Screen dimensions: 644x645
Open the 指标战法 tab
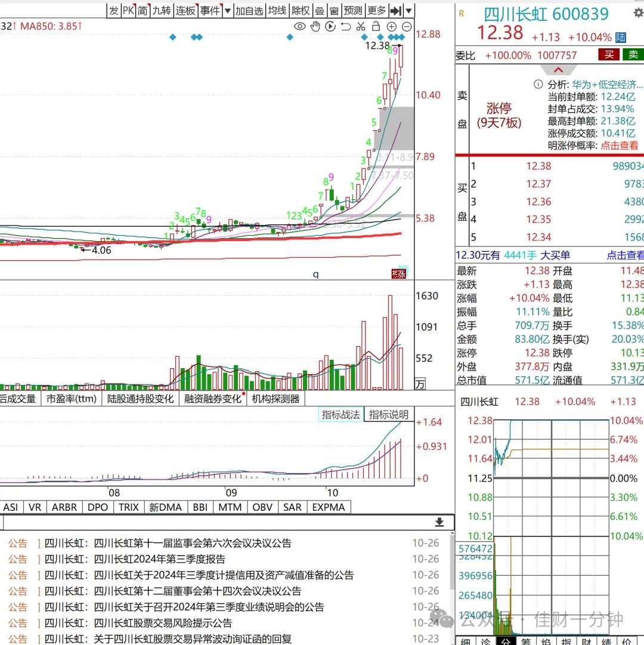coord(340,415)
